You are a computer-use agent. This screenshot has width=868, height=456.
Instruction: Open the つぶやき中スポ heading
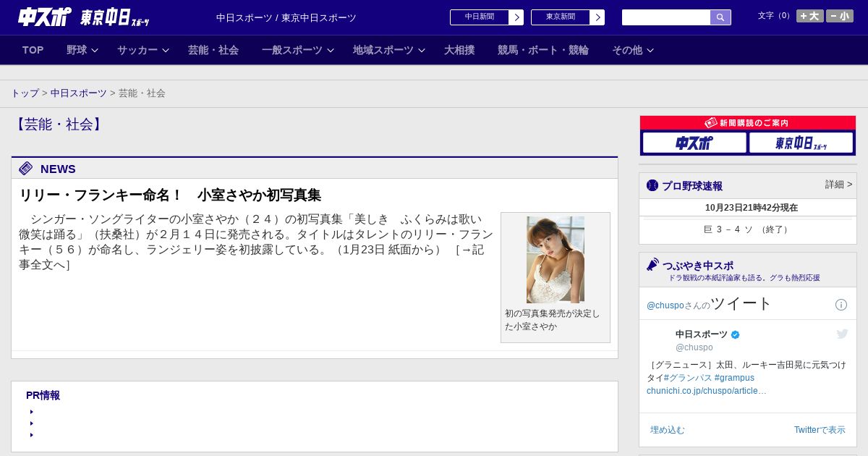(698, 266)
